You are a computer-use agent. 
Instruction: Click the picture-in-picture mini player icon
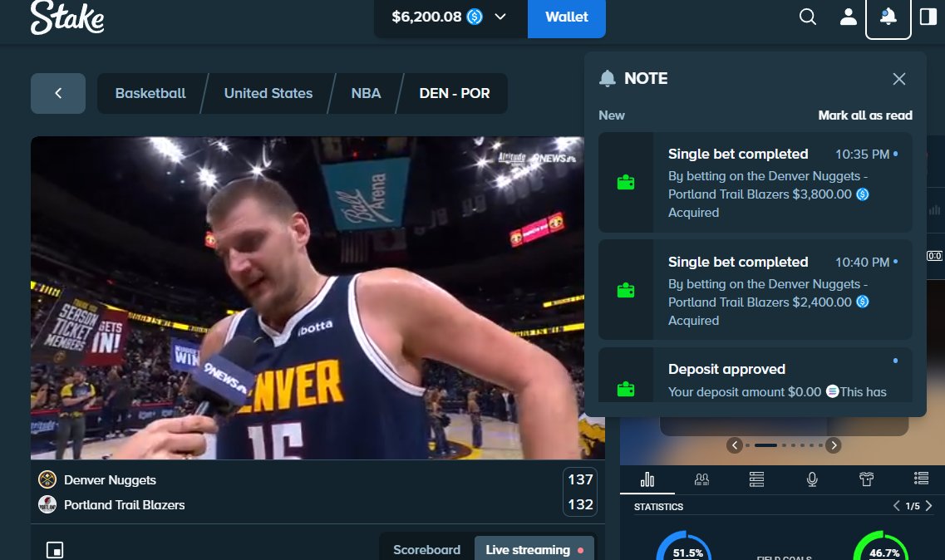click(x=55, y=550)
